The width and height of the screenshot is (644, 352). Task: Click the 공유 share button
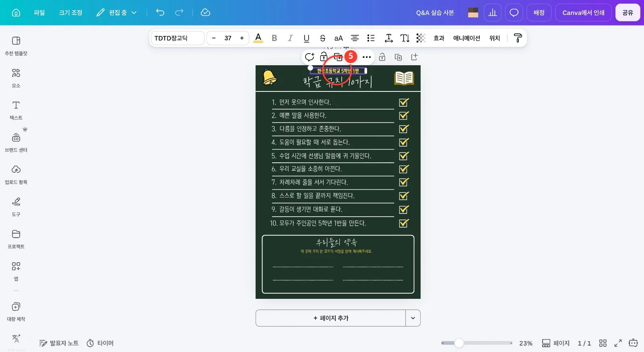click(x=627, y=12)
